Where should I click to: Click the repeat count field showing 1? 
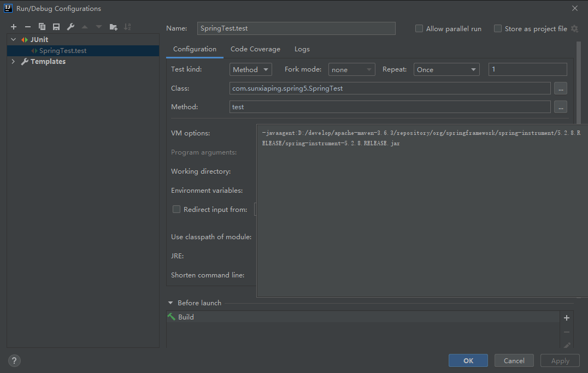coord(528,69)
